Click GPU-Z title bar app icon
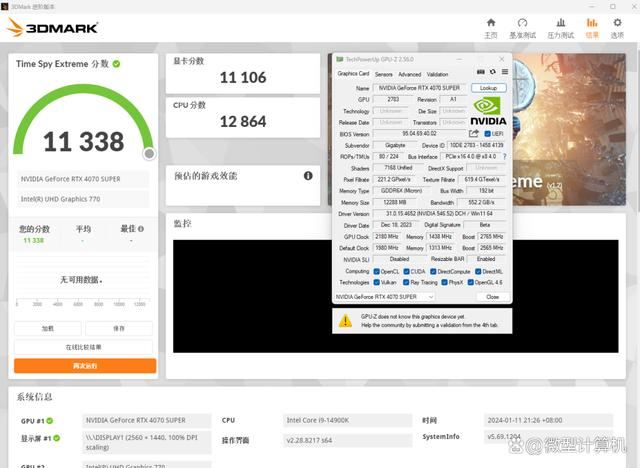This screenshot has height=468, width=640. (x=340, y=60)
